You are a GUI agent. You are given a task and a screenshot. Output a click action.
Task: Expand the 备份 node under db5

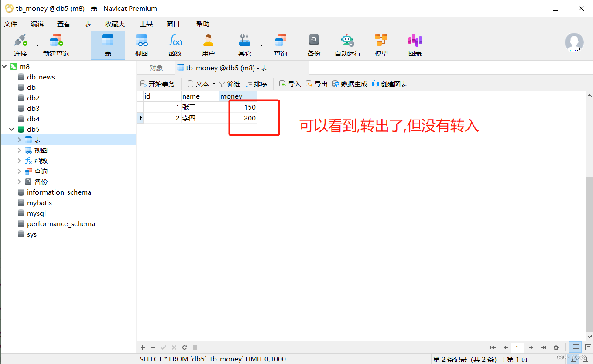point(19,182)
